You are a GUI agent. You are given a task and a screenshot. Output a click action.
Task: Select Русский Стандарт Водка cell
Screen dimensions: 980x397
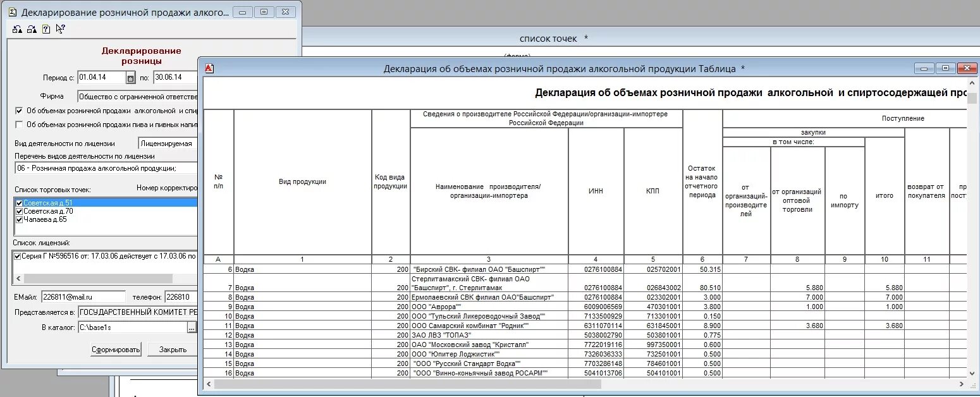[x=489, y=363]
